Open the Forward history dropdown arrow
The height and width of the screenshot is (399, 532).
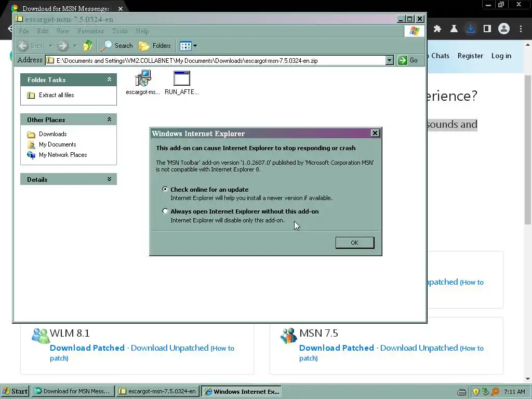click(x=75, y=46)
